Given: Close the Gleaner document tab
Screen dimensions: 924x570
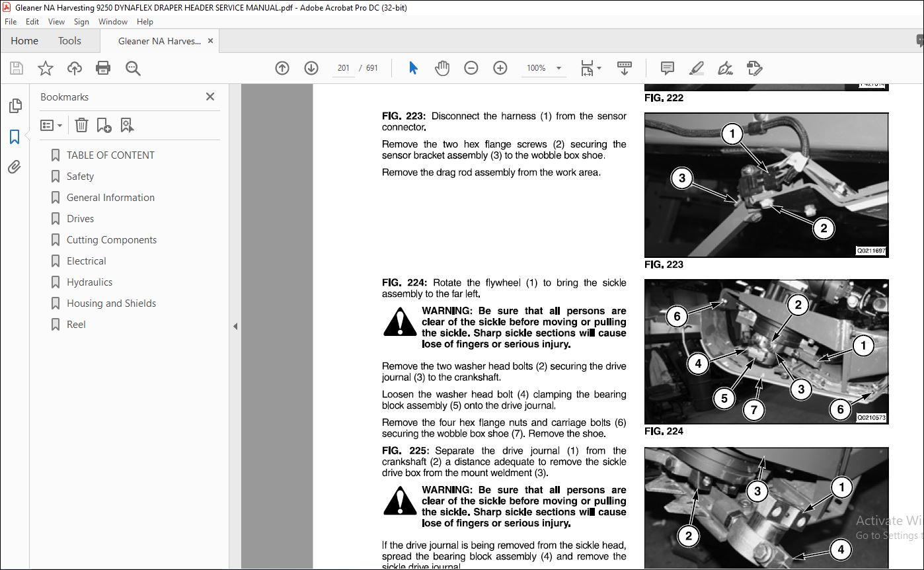Looking at the screenshot, I should coord(211,41).
